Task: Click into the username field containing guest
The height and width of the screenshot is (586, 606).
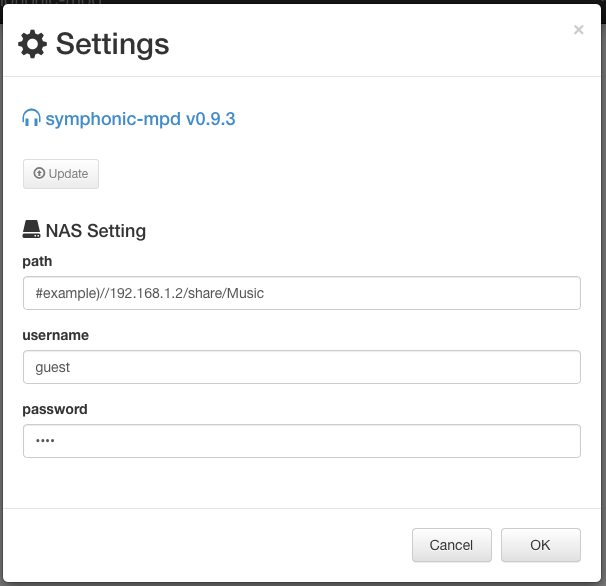Action: [x=301, y=367]
